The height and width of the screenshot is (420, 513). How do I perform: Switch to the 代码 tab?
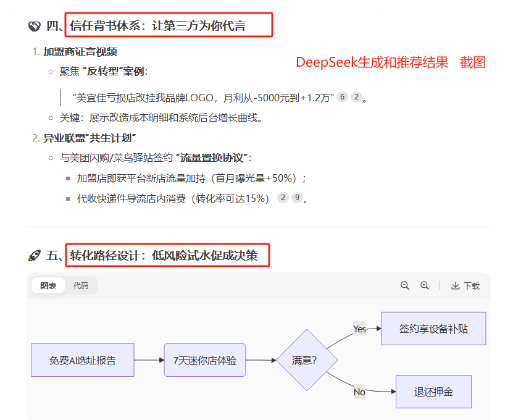click(81, 285)
